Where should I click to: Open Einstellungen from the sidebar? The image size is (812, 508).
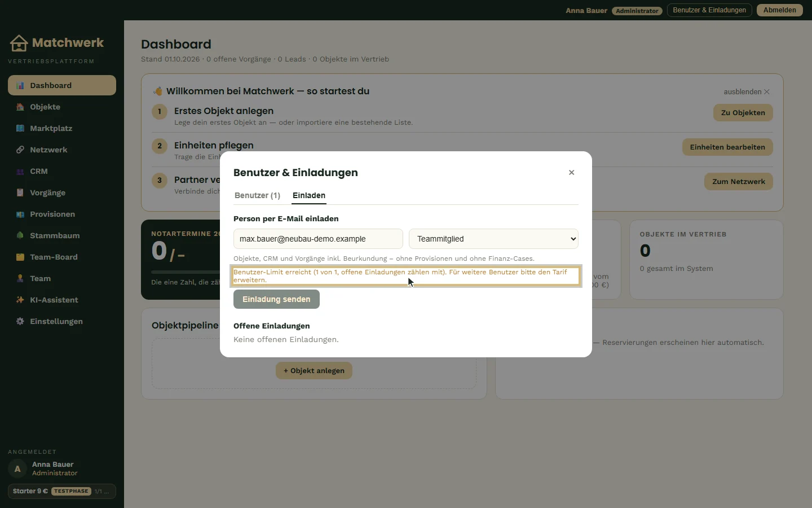coord(62,322)
